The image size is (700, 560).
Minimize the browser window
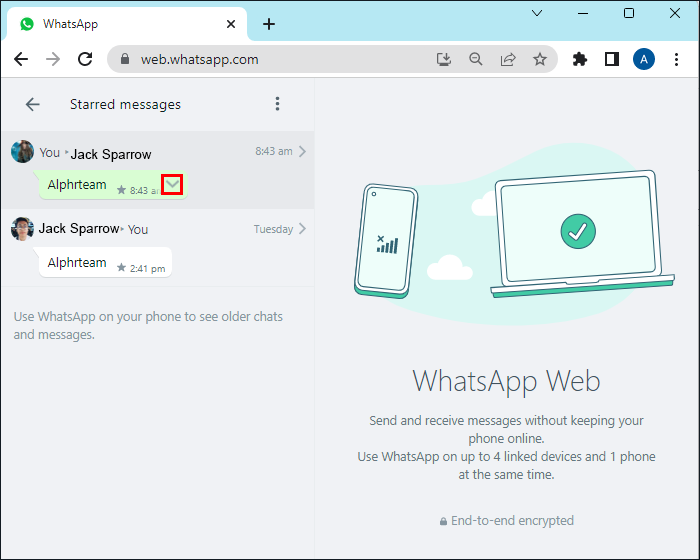(x=583, y=13)
